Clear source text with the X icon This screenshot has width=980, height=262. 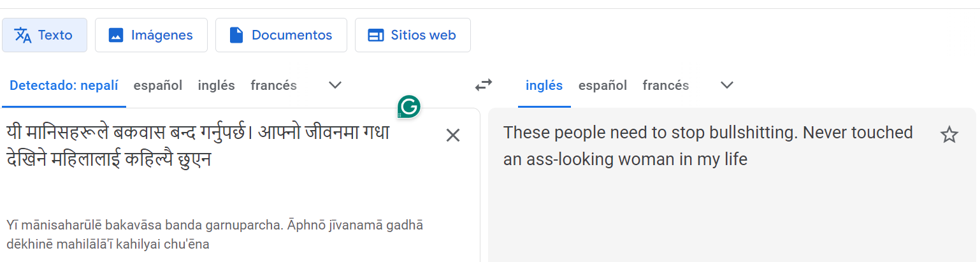coord(452,135)
